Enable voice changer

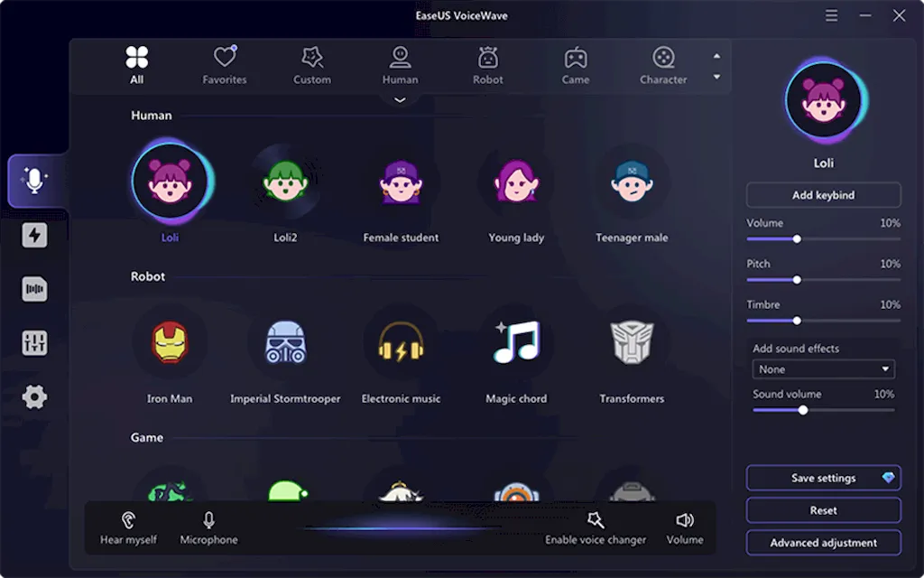596,528
